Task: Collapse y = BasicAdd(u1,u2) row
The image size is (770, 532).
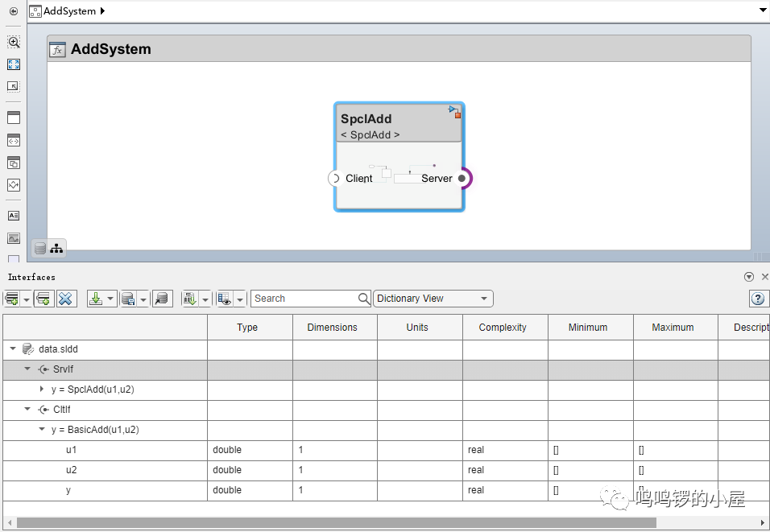Action: pos(42,430)
